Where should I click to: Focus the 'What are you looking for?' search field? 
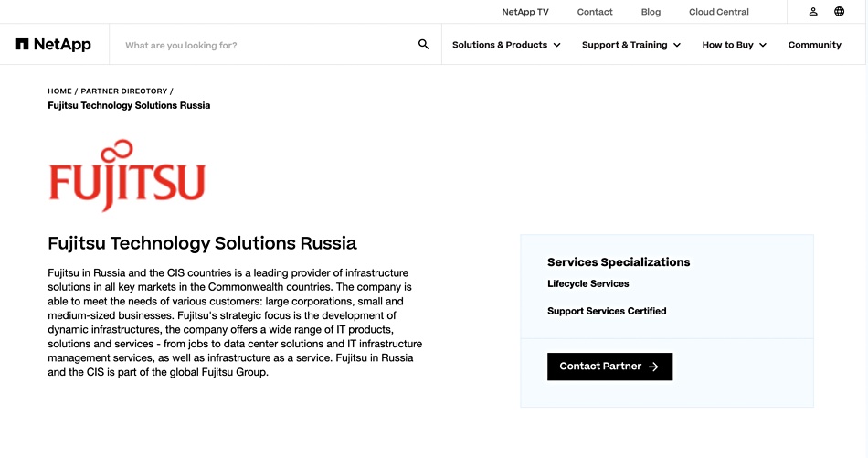(x=266, y=45)
